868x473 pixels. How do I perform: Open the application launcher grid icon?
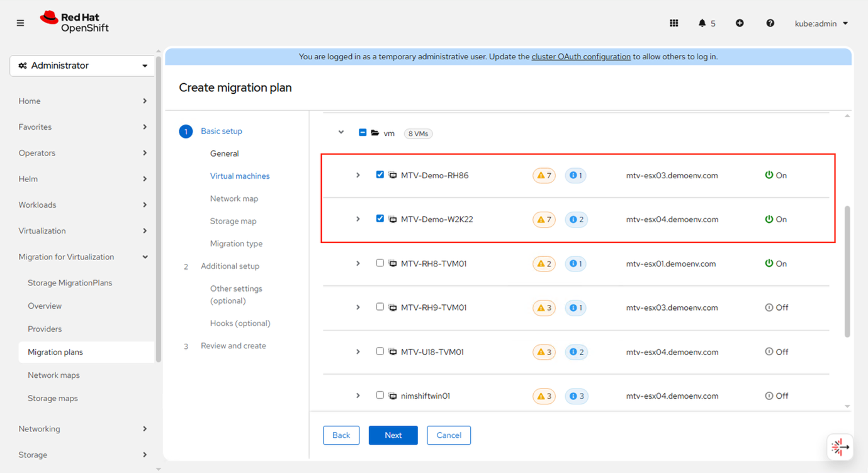pos(674,23)
